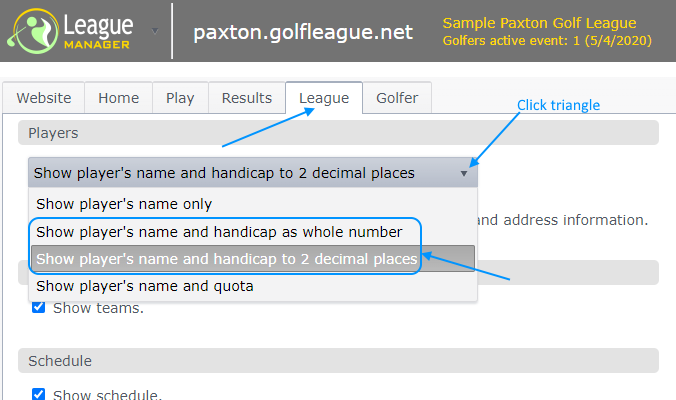Go to the Play tab
Viewport: 676px width, 400px height.
180,98
